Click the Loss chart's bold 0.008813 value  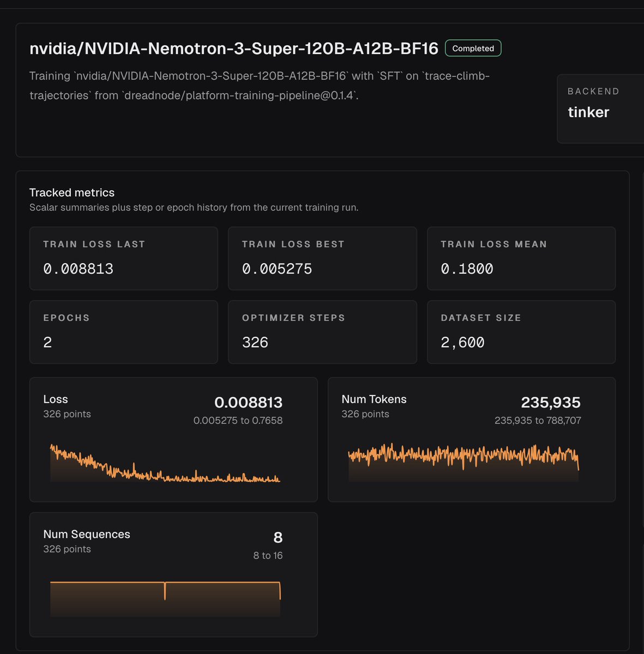point(248,402)
